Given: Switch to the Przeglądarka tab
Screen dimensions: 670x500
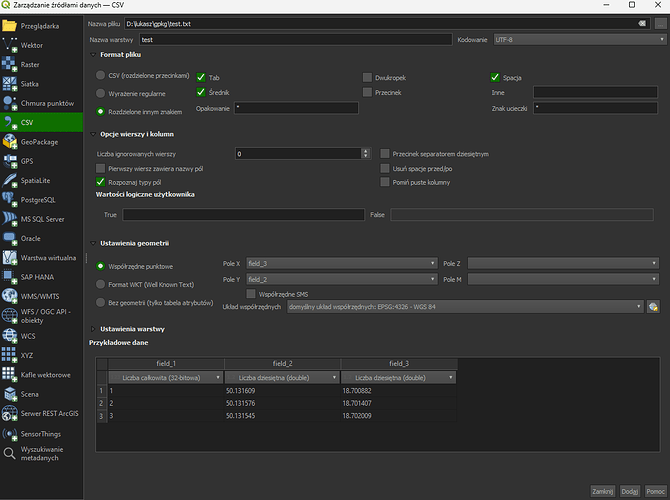Looking at the screenshot, I should (40, 25).
